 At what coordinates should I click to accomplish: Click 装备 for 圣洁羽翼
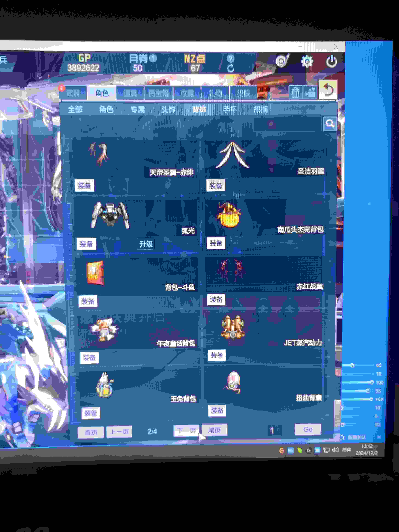pos(216,185)
